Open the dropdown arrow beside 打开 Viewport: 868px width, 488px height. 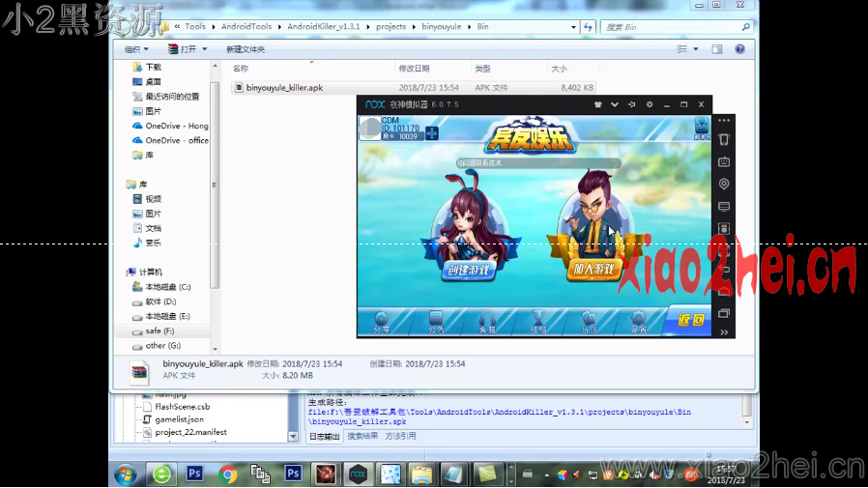[204, 49]
